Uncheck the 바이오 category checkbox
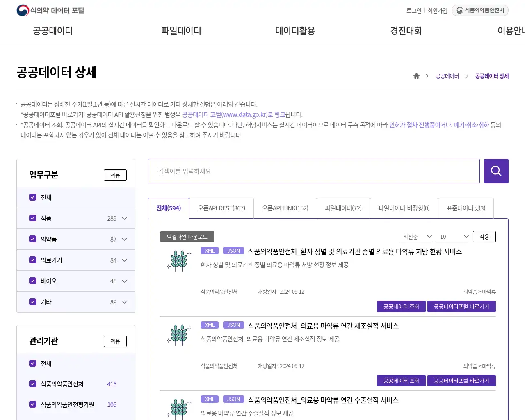Image resolution: width=525 pixels, height=420 pixels. click(x=33, y=281)
